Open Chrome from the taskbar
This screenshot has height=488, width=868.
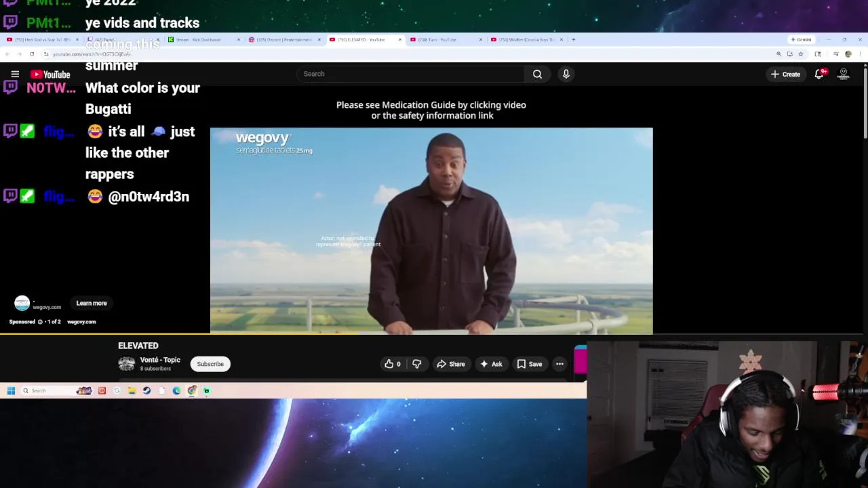click(192, 390)
